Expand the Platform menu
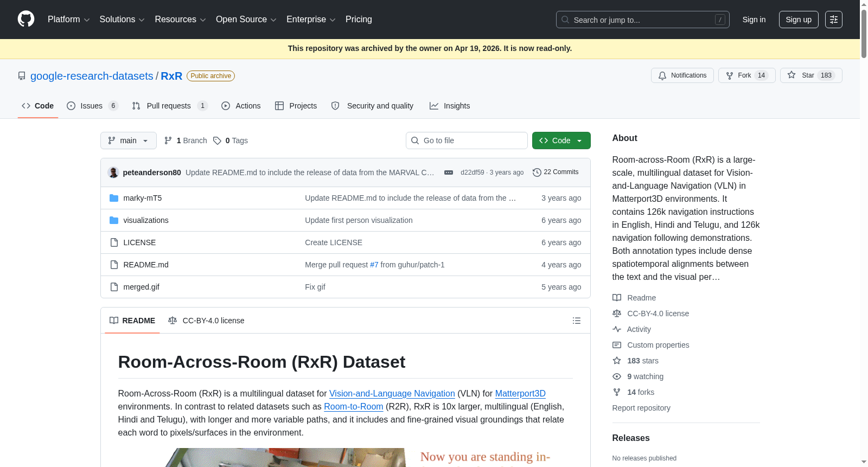The width and height of the screenshot is (868, 467). (x=68, y=20)
